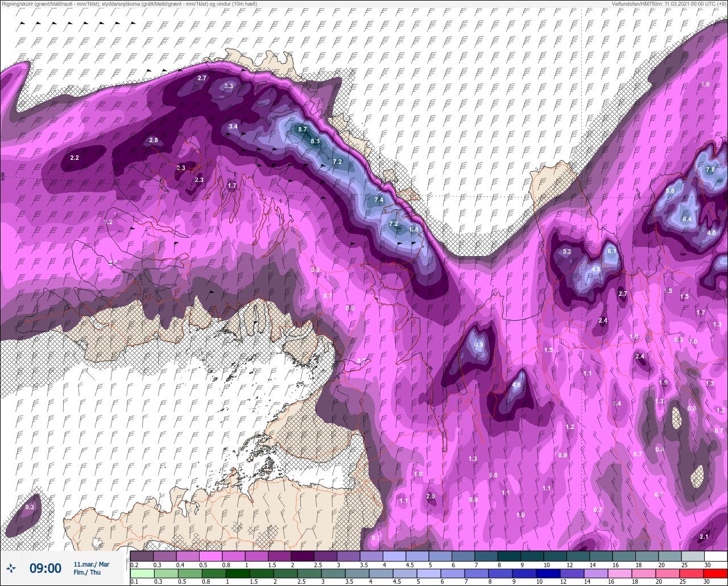
Task: Click the 6.8 precipitation value on the map
Action: 414,229
